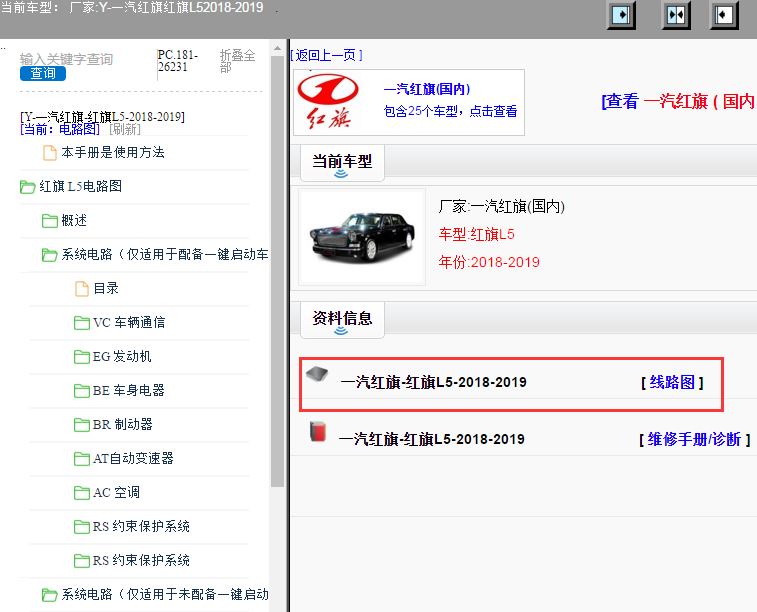The image size is (757, 612).
Task: Select the 资料信息 tab
Action: (x=342, y=319)
